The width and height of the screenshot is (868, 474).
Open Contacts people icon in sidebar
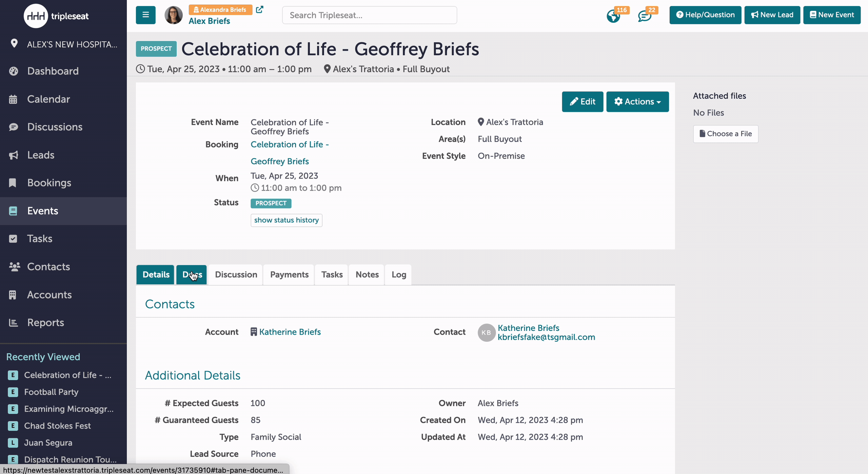pos(14,266)
